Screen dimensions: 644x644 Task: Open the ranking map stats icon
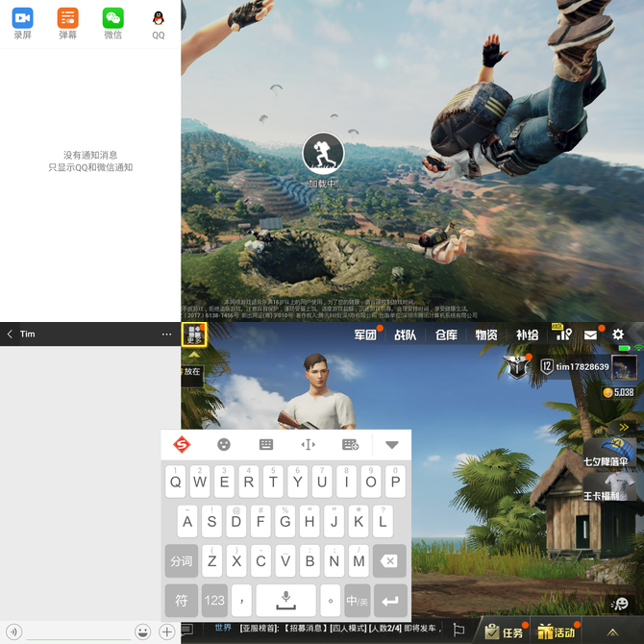[563, 334]
